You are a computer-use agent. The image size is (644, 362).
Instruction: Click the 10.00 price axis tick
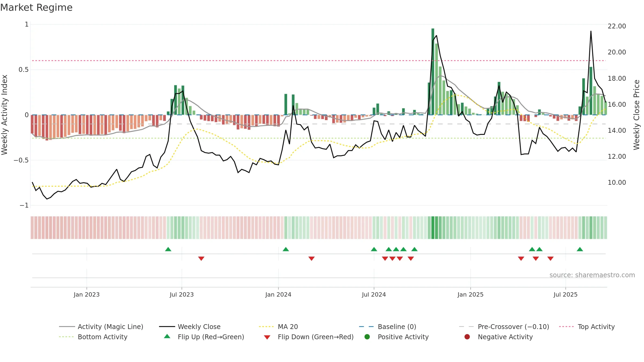point(617,182)
